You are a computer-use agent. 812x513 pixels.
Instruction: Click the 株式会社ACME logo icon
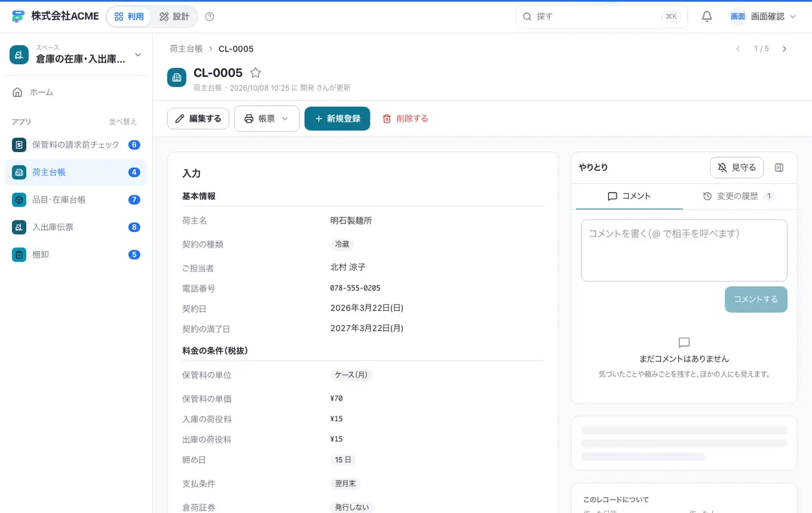[18, 16]
